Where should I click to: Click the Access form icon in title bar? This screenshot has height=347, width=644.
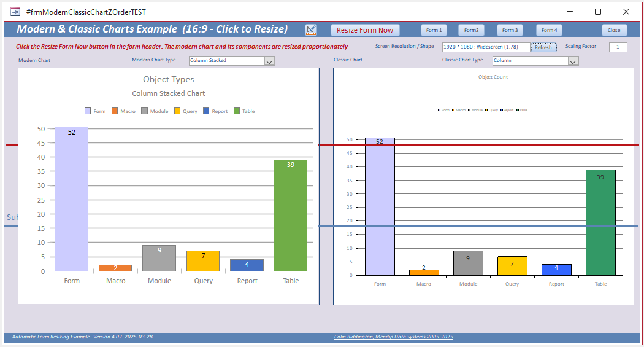pyautogui.click(x=15, y=12)
